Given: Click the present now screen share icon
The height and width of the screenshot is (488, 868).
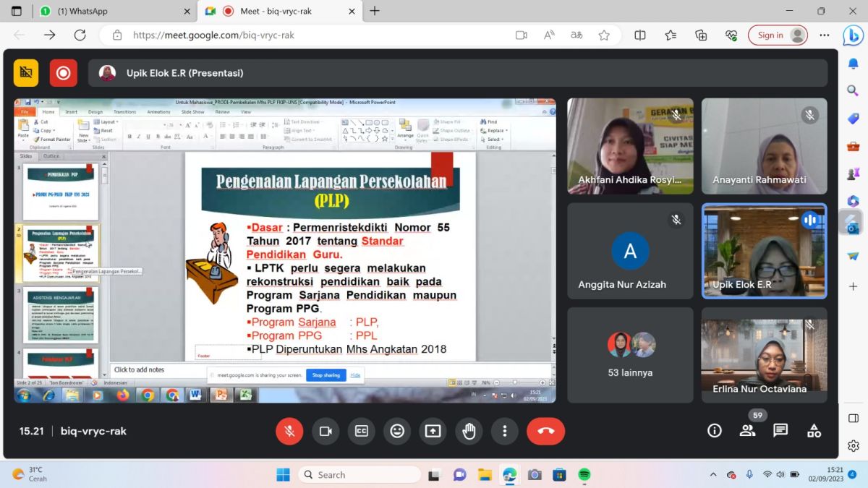Looking at the screenshot, I should click(x=433, y=431).
